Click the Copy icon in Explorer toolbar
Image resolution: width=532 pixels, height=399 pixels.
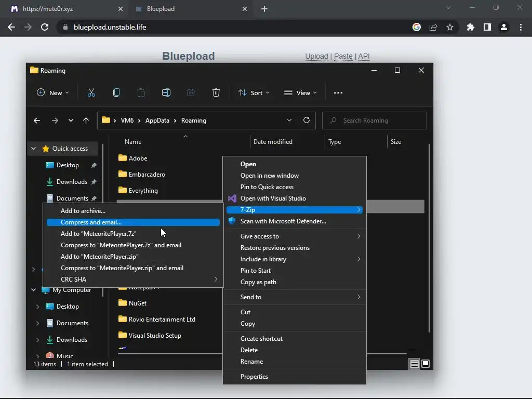click(116, 92)
